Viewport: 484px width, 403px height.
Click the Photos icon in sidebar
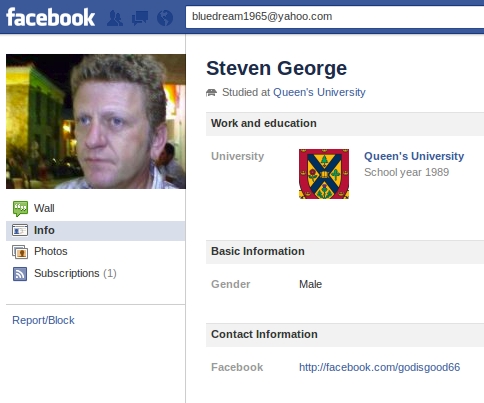pos(20,252)
